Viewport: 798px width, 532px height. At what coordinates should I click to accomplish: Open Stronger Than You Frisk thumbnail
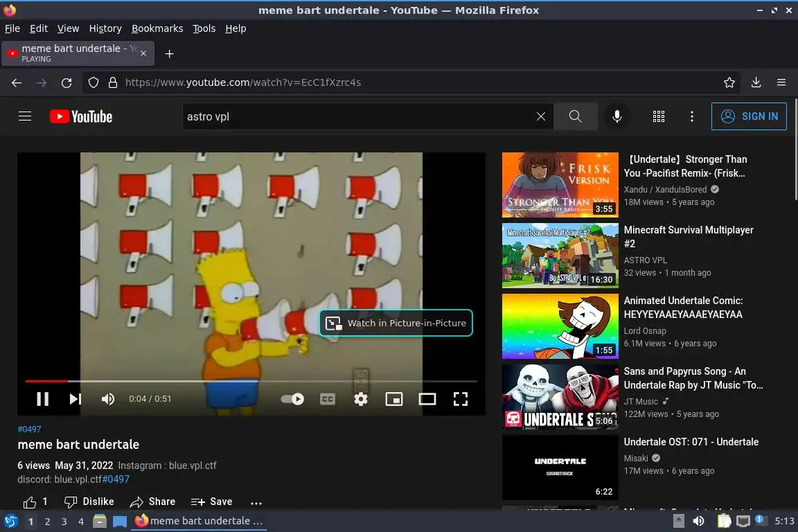click(x=560, y=185)
